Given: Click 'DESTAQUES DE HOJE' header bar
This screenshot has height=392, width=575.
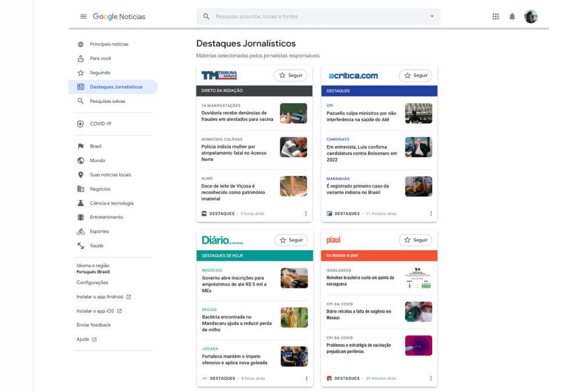Looking at the screenshot, I should [255, 256].
